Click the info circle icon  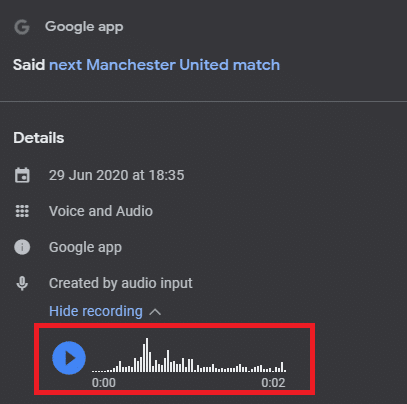(x=22, y=247)
